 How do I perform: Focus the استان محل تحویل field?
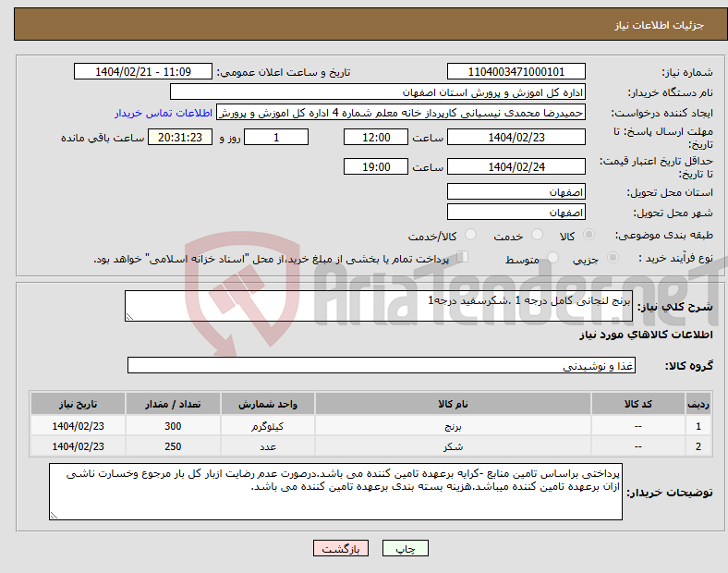click(516, 192)
